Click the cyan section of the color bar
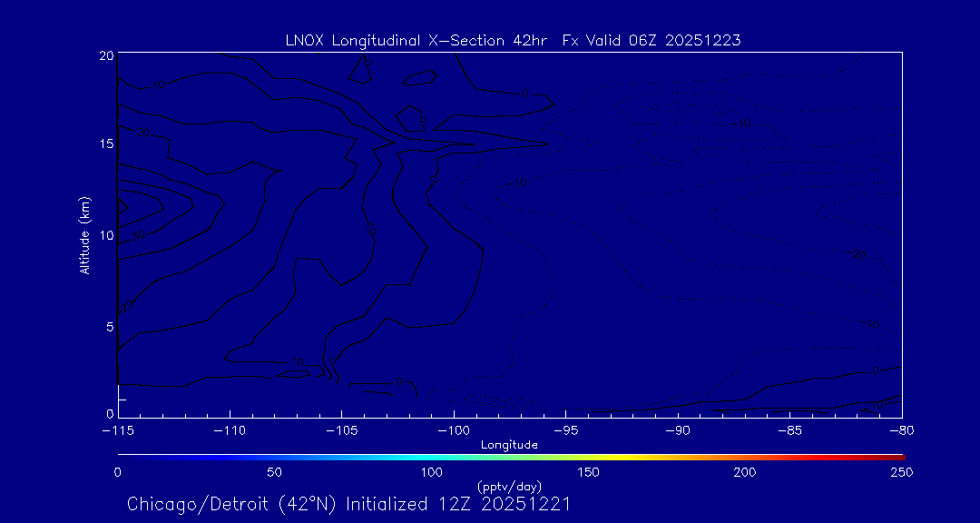Viewport: 980px width, 523px height. pyautogui.click(x=399, y=456)
